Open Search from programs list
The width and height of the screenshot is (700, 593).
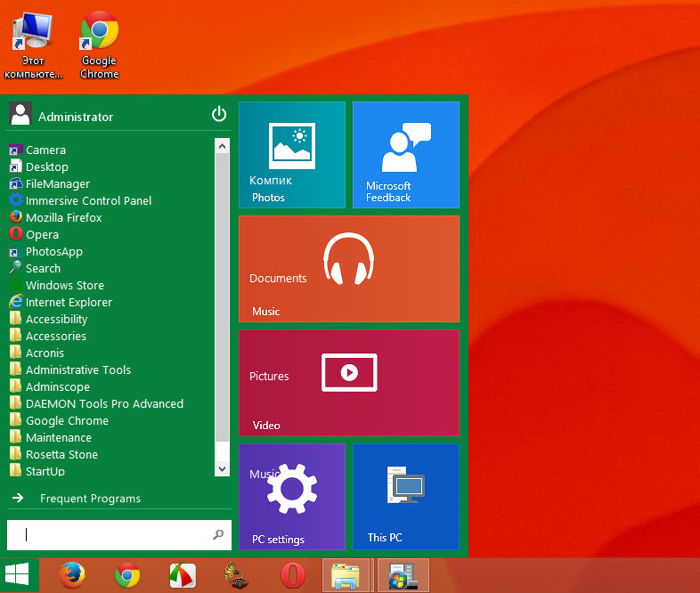[x=35, y=269]
